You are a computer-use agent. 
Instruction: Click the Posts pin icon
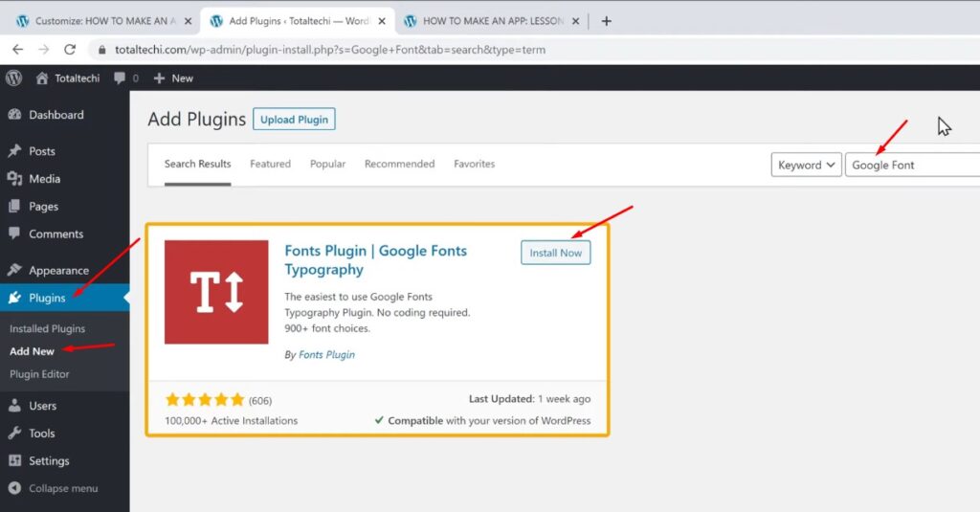pos(14,150)
